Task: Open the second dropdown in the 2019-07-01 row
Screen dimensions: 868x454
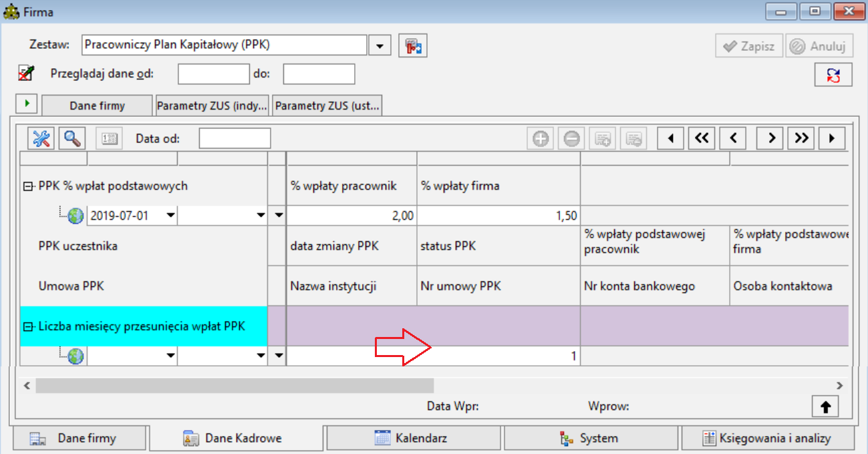Action: 261,215
